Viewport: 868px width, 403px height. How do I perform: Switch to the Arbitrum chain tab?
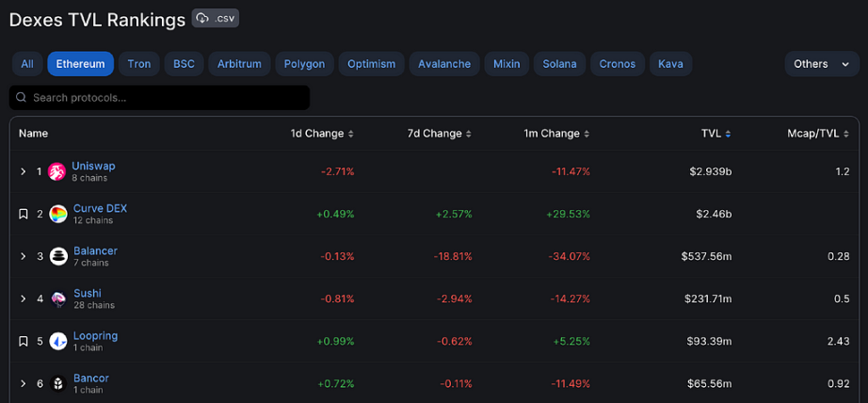click(x=239, y=64)
